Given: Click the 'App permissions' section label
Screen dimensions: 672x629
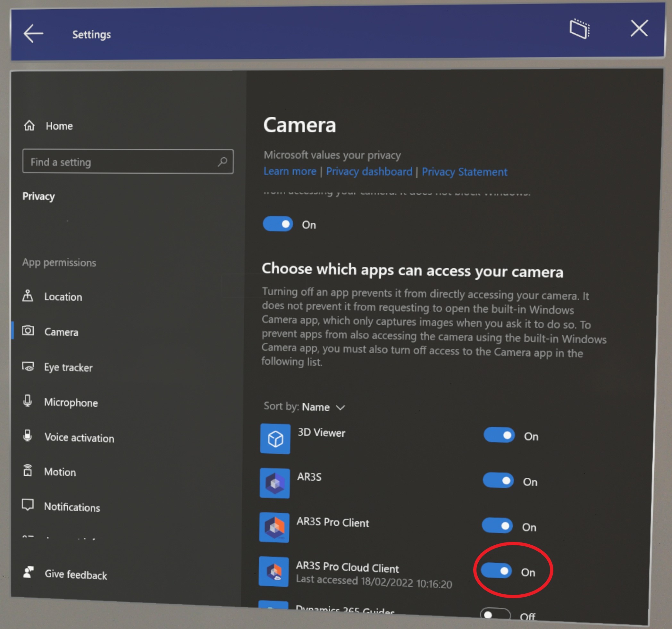Looking at the screenshot, I should click(x=59, y=263).
